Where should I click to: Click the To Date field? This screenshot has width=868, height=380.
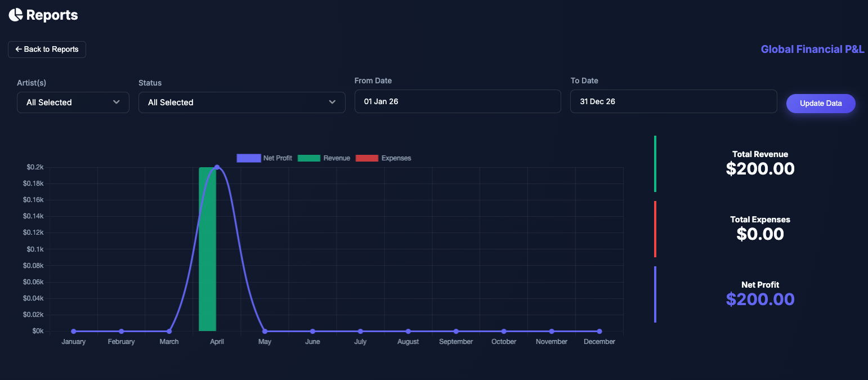[x=674, y=101]
